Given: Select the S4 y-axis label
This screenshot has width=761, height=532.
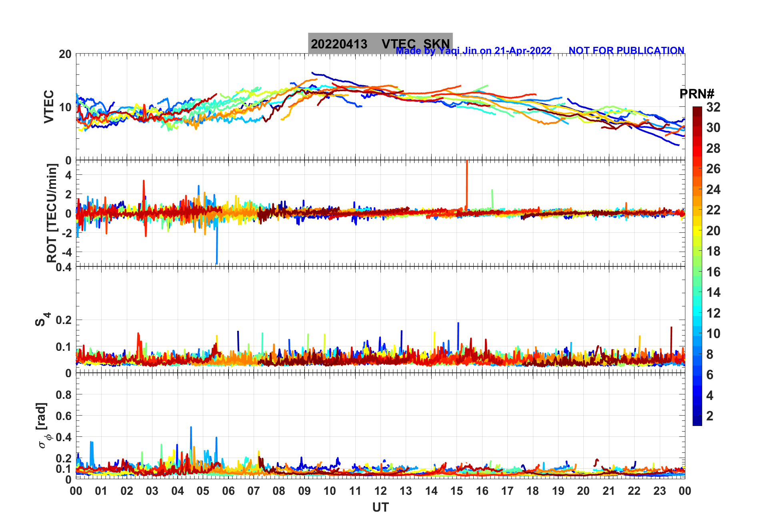Looking at the screenshot, I should [x=42, y=320].
